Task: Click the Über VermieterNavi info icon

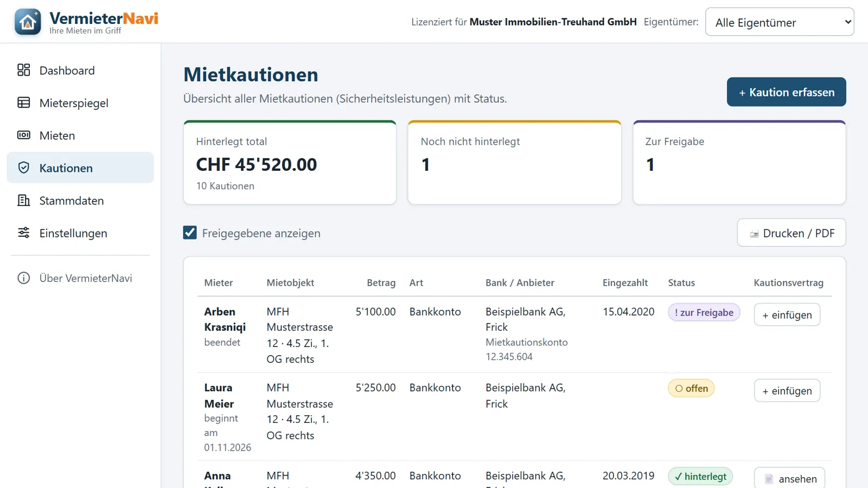Action: 24,278
